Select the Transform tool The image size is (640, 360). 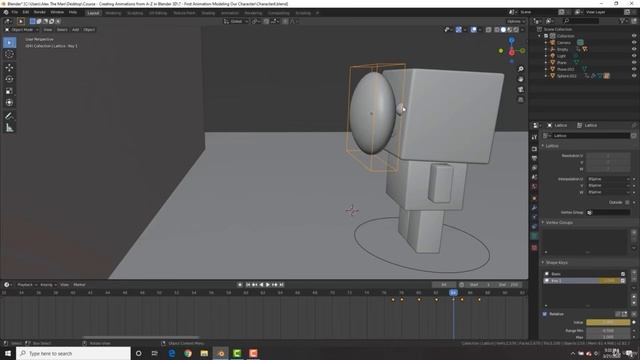click(x=9, y=102)
